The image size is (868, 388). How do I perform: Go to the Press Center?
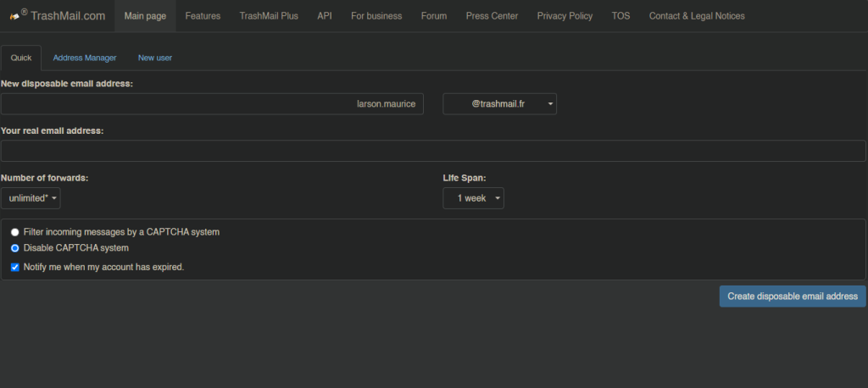pyautogui.click(x=492, y=16)
